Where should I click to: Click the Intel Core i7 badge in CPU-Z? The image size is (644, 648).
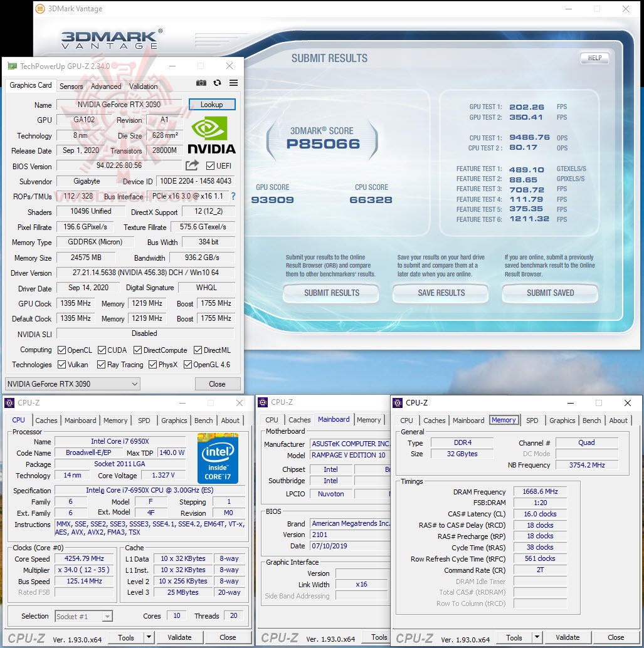tap(218, 458)
